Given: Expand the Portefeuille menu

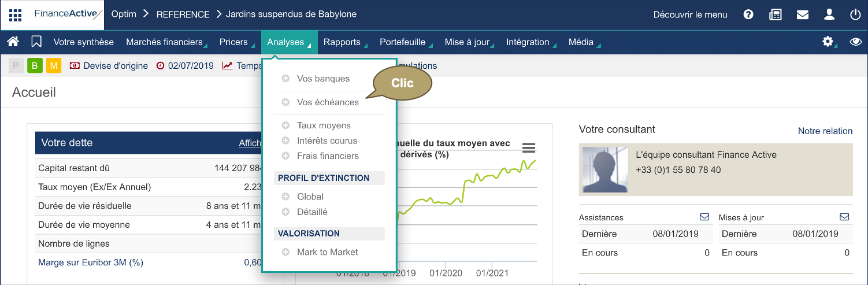Looking at the screenshot, I should click(x=406, y=42).
